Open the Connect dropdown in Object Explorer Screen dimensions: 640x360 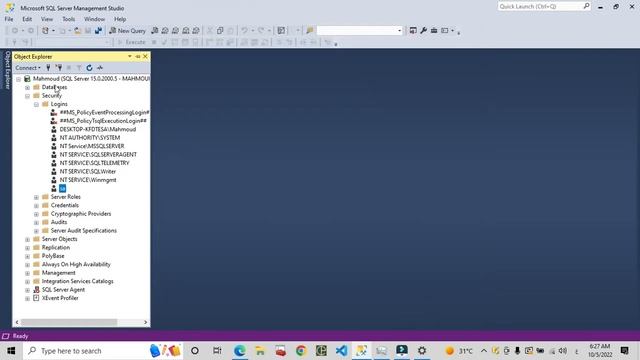point(28,68)
